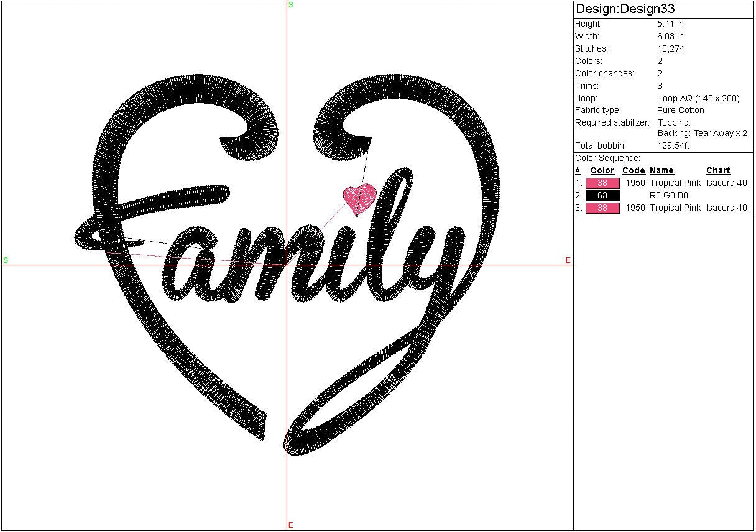Click the Name column header

point(661,171)
